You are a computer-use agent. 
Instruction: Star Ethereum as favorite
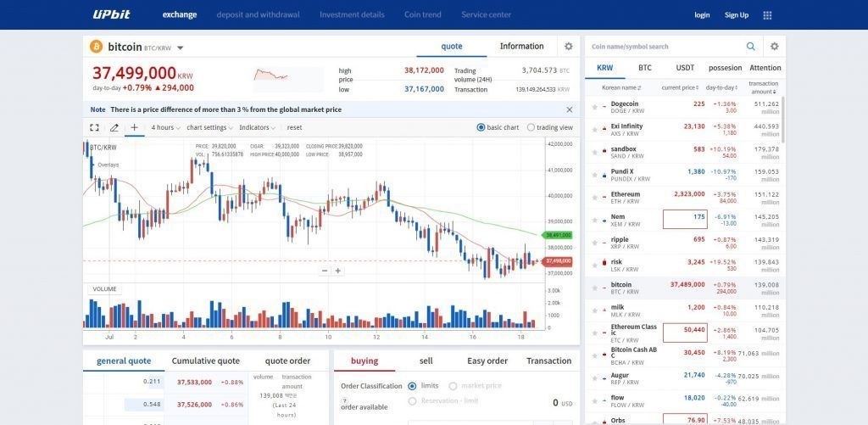click(594, 198)
